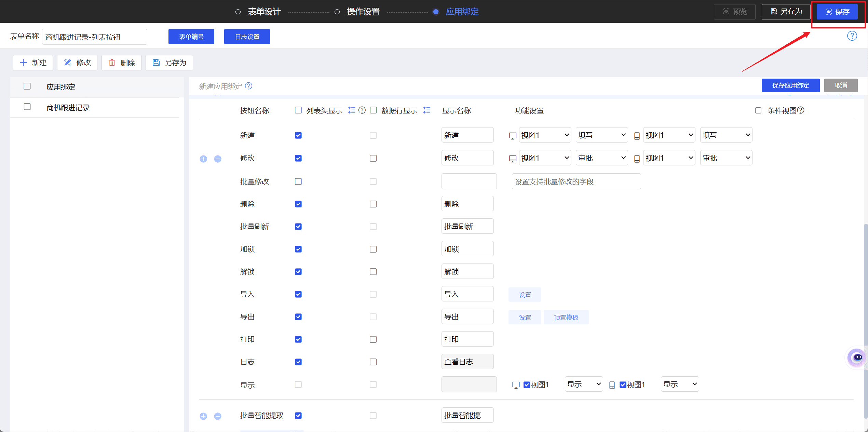
Task: Click the 保存 button in the top bar
Action: tap(837, 12)
